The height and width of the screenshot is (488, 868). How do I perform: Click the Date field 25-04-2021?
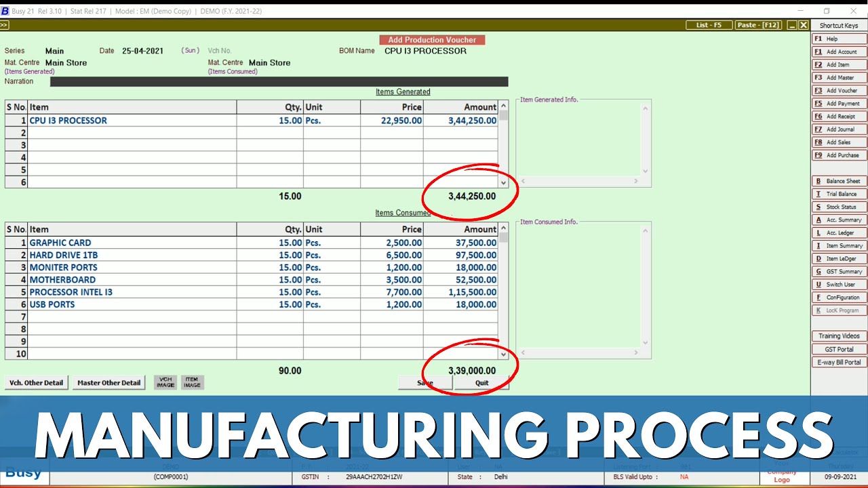[x=143, y=51]
